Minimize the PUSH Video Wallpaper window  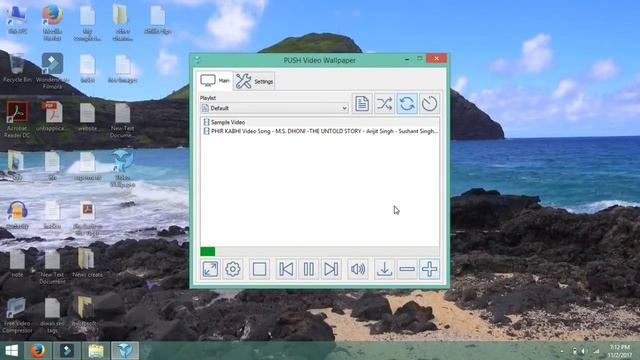point(407,59)
